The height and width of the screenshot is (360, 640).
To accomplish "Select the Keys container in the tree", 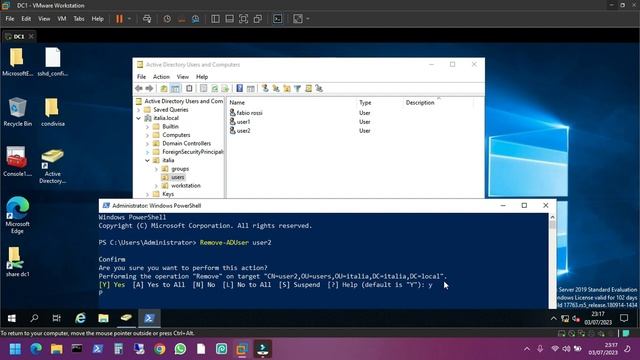I will coord(168,194).
